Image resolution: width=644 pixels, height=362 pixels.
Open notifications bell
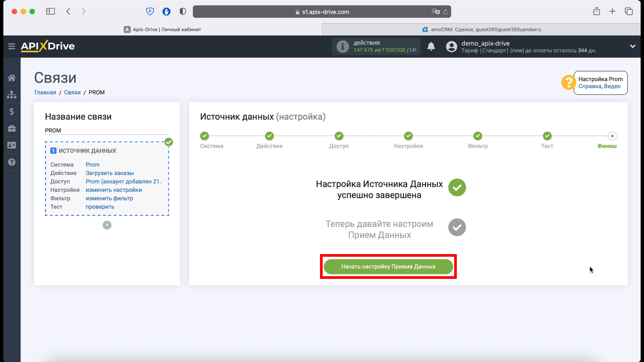[431, 46]
